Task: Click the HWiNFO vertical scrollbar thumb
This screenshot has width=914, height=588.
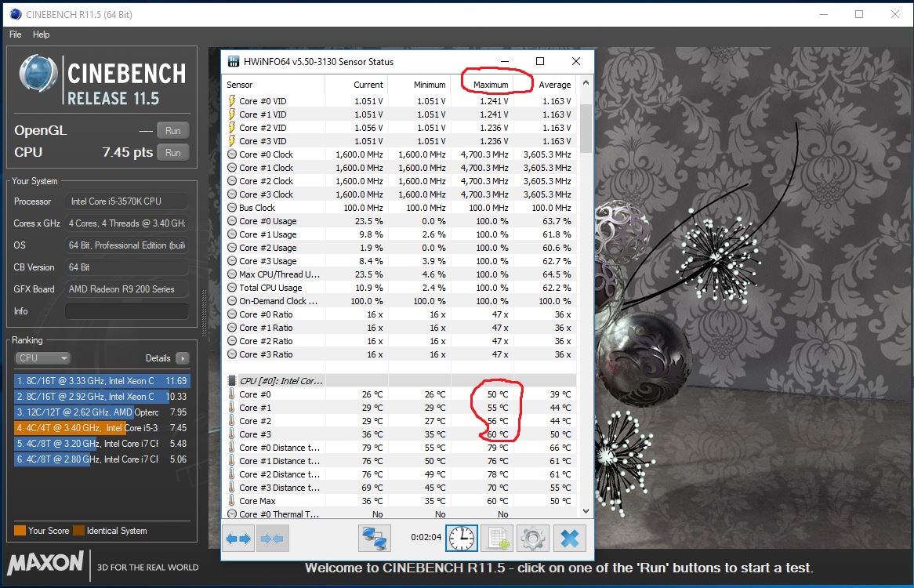Action: click(x=586, y=129)
